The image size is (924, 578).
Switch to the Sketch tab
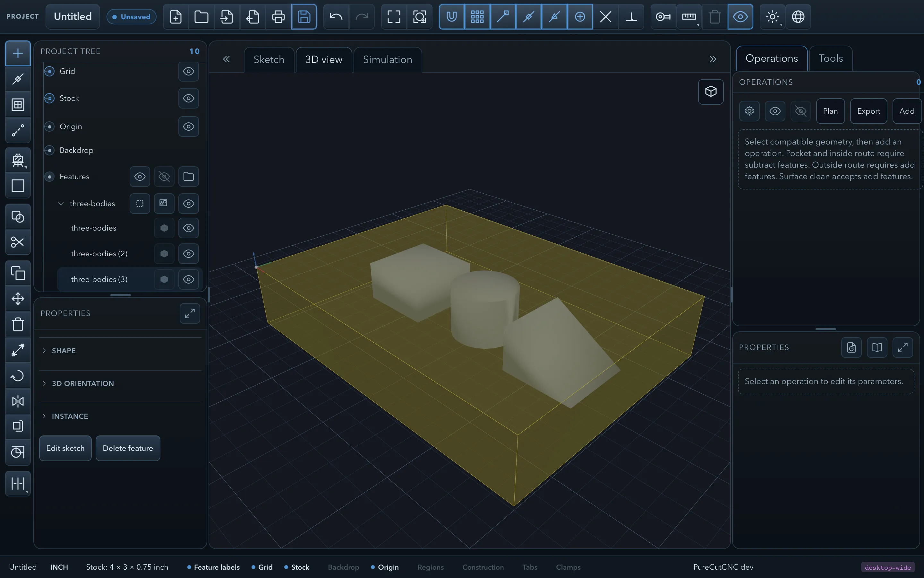coord(269,60)
